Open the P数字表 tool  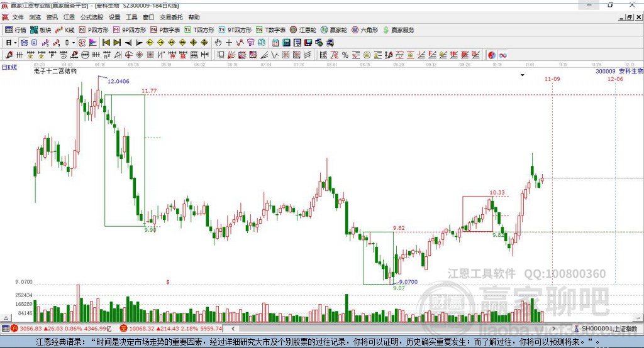click(165, 30)
